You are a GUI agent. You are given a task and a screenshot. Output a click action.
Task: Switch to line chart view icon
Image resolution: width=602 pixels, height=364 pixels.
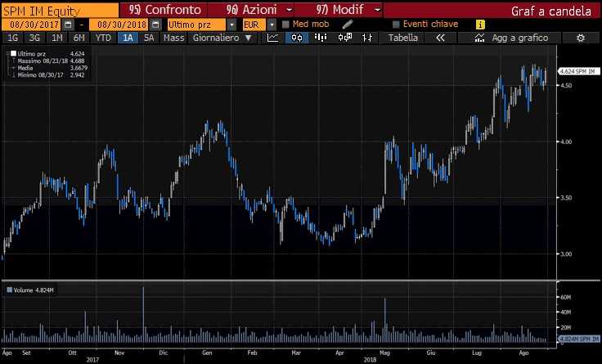275,38
